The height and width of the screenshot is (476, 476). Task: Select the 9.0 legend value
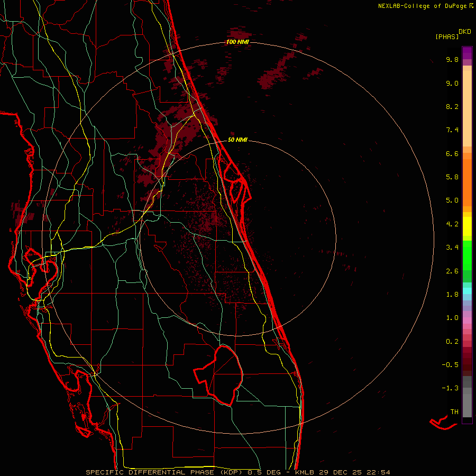(x=452, y=83)
